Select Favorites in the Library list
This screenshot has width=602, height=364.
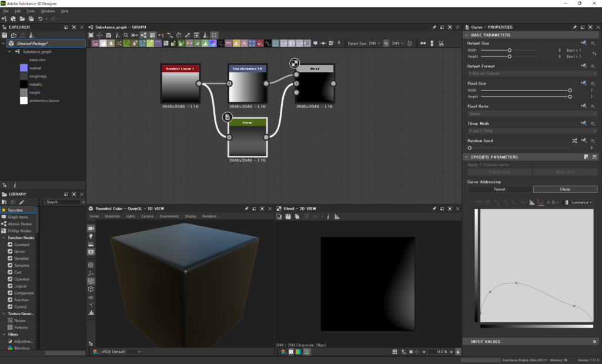pos(18,210)
